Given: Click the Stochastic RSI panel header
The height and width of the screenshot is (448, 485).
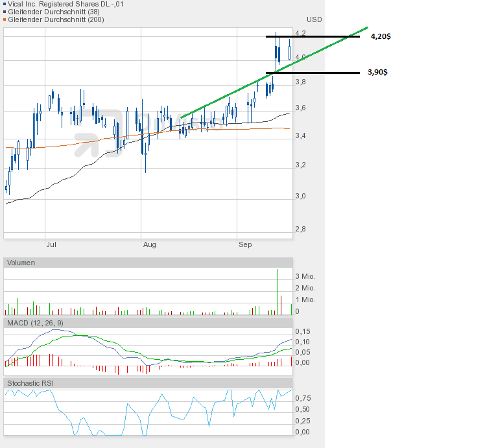Looking at the screenshot, I should tap(148, 383).
